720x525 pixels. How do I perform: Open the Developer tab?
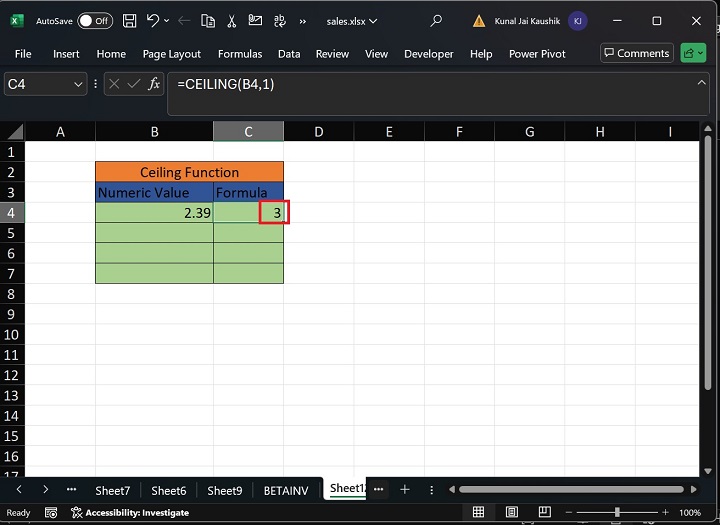(429, 54)
